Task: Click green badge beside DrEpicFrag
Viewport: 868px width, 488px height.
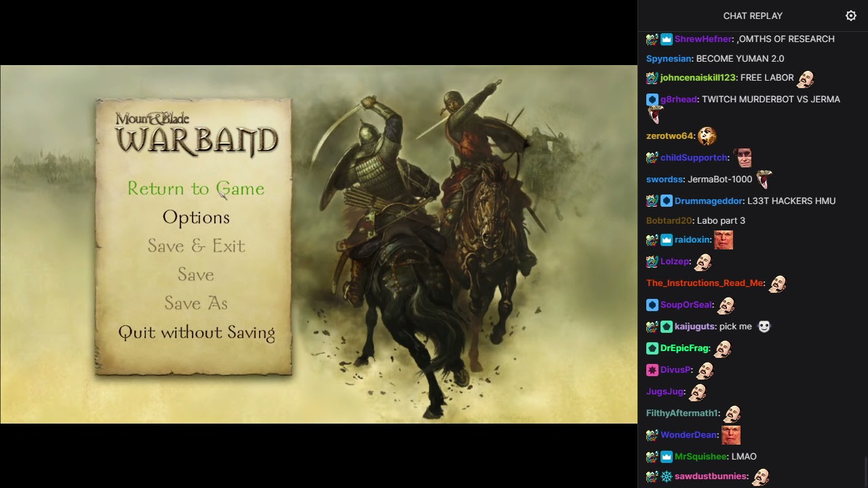Action: click(652, 348)
